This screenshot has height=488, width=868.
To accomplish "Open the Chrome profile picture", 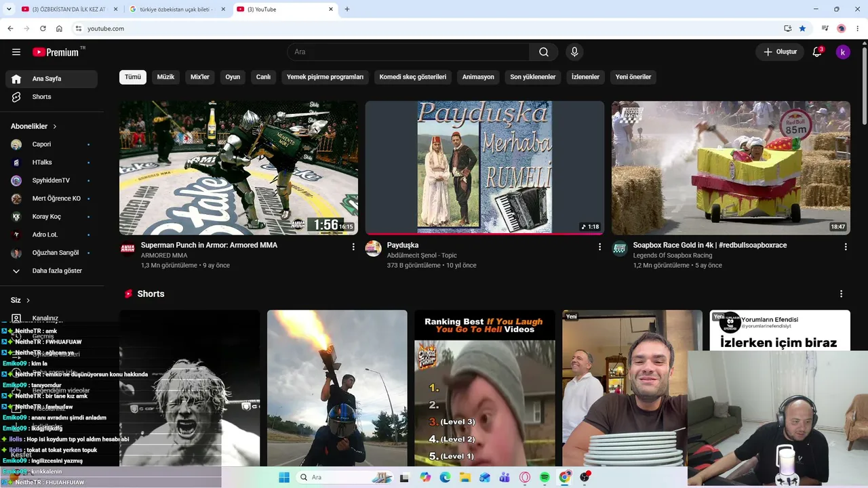I will (x=842, y=28).
